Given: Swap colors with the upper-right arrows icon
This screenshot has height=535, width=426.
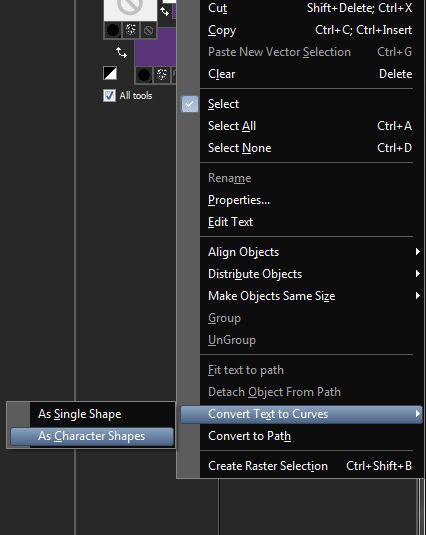Looking at the screenshot, I should [x=165, y=12].
